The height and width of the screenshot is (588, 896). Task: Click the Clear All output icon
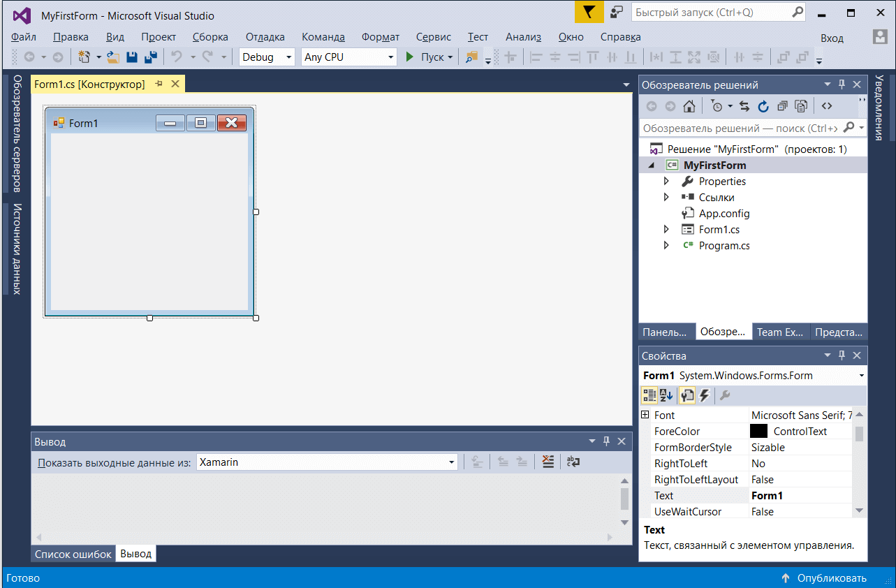[x=548, y=462]
